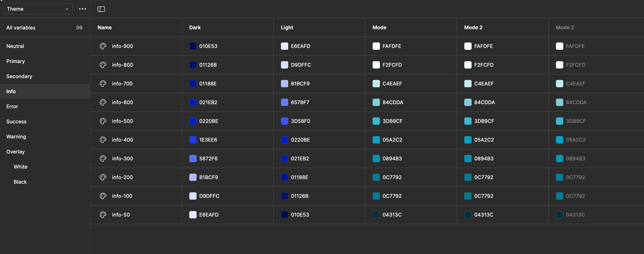
Task: Open the Theme collection dropdown
Action: click(38, 9)
